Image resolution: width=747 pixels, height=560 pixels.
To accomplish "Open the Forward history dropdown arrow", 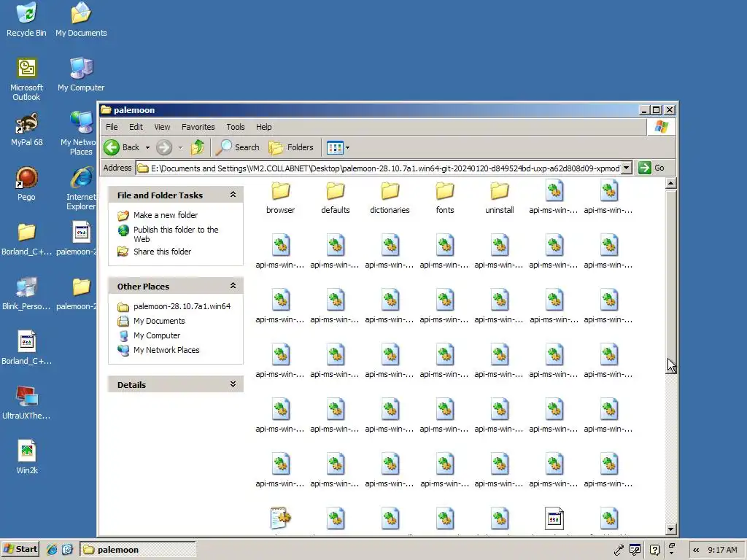I will coord(181,147).
